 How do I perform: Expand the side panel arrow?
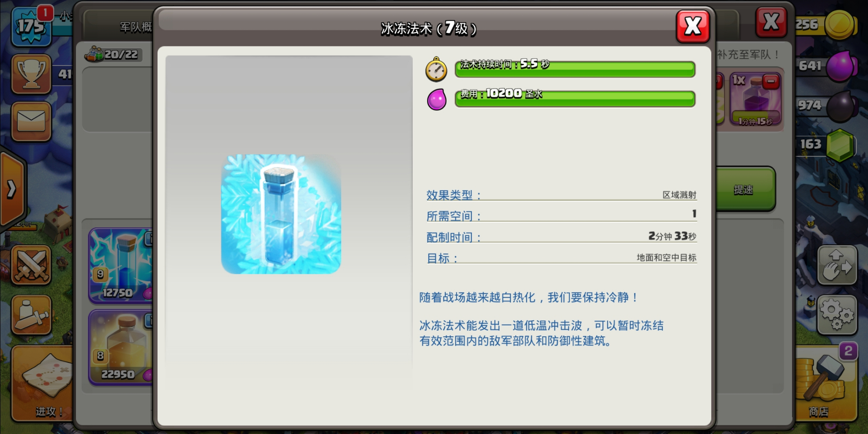coord(12,189)
